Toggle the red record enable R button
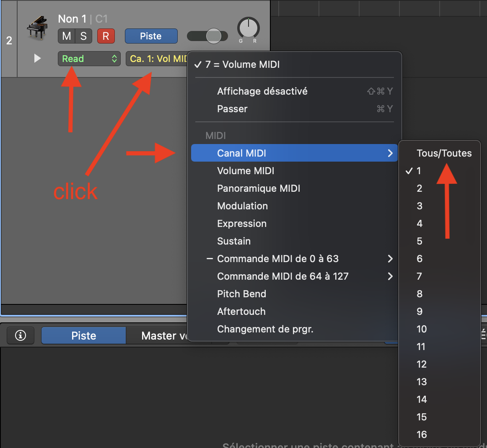The height and width of the screenshot is (448, 487). coord(106,36)
